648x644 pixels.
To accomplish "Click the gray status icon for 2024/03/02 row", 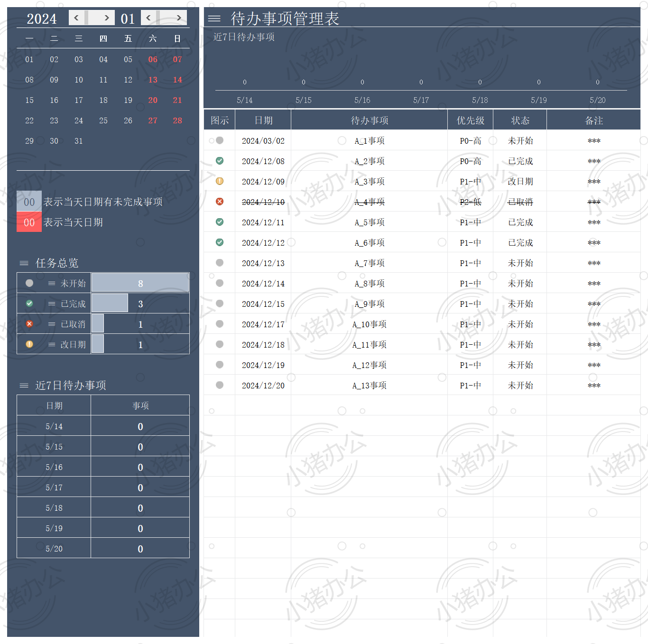I will tap(220, 140).
